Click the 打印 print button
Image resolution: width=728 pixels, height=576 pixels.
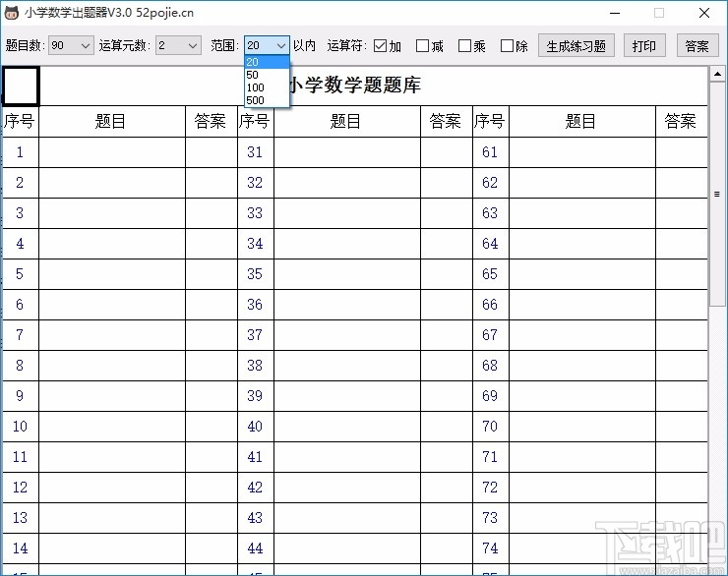point(644,45)
